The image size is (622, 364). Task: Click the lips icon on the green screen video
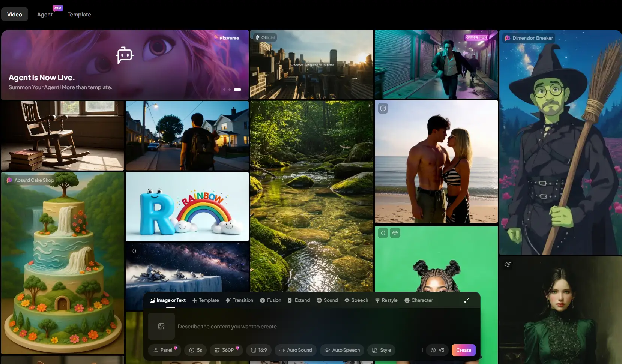pos(395,233)
